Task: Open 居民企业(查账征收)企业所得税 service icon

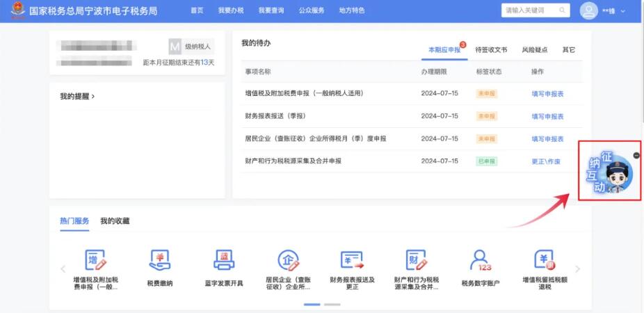Action: click(287, 261)
